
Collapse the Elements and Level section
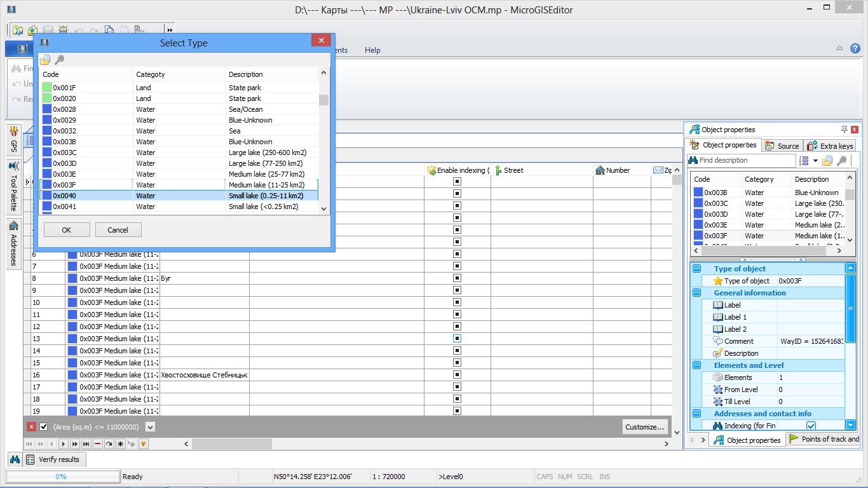click(x=696, y=365)
